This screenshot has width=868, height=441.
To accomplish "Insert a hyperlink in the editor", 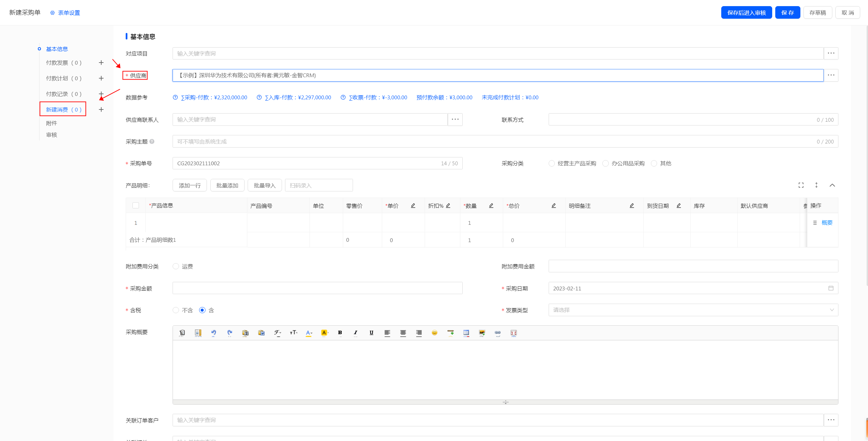I will tap(498, 333).
